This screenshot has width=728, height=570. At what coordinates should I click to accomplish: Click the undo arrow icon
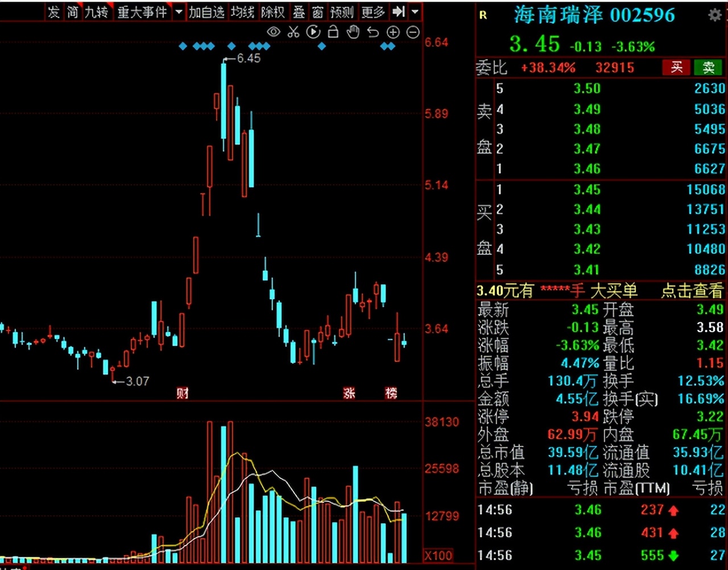[x=373, y=32]
